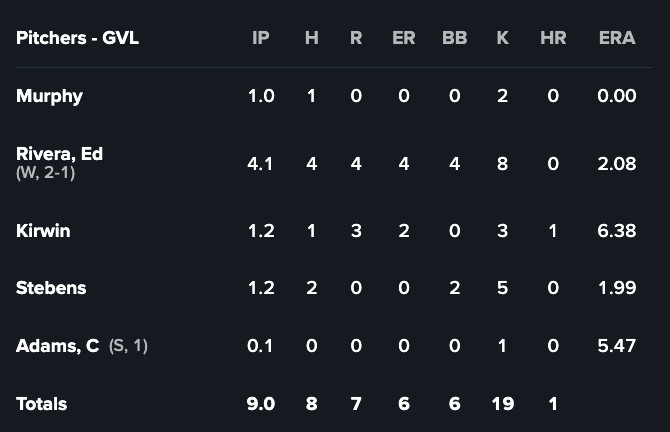Click the IP column header
670x432 pixels.
[x=261, y=38]
